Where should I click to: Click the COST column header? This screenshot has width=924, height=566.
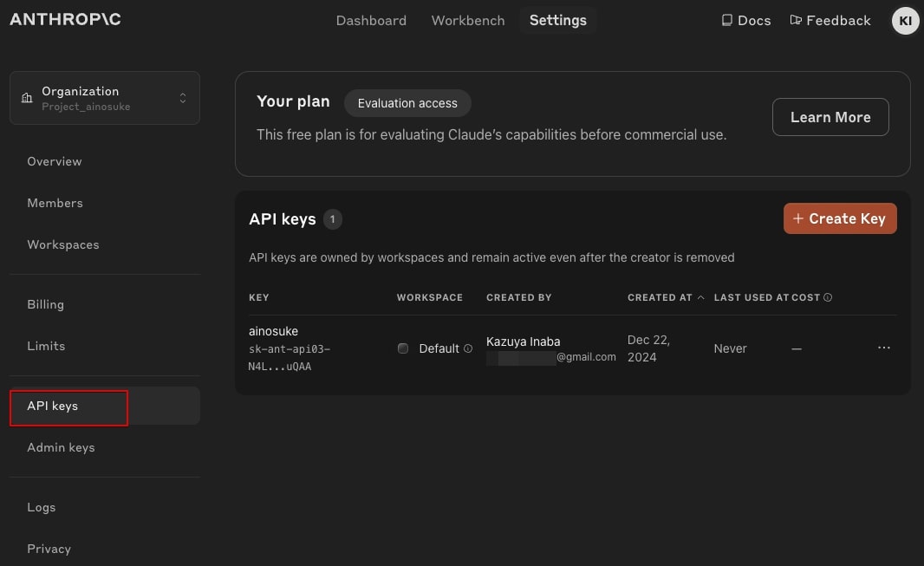(805, 297)
